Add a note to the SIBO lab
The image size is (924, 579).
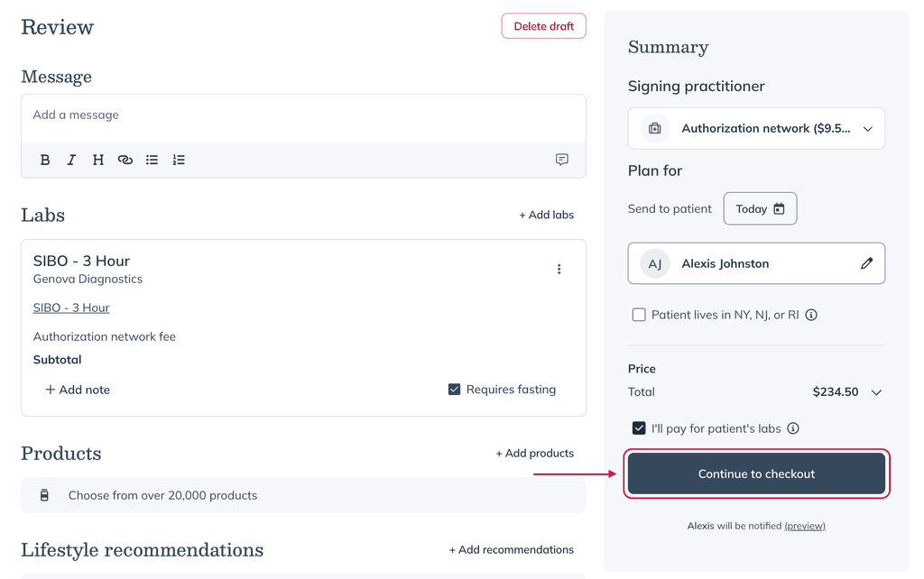point(78,390)
